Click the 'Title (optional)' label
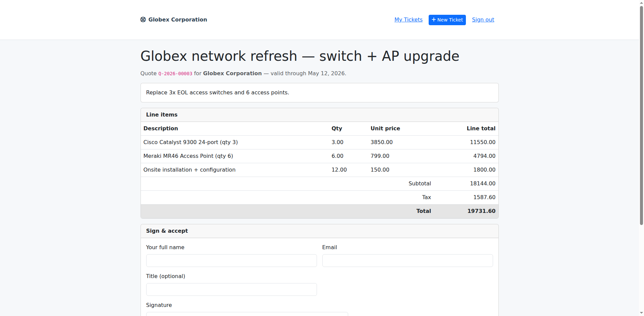This screenshot has width=644, height=316. [x=166, y=276]
